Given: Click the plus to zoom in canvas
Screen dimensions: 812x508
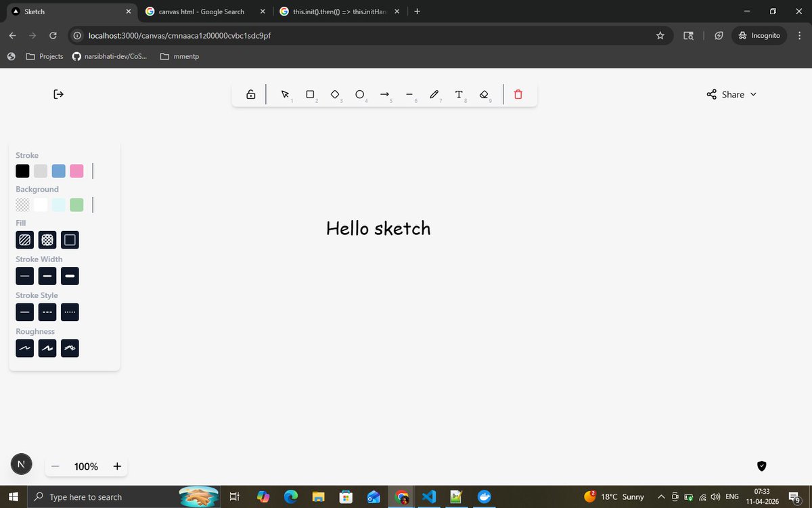Looking at the screenshot, I should coord(116,466).
